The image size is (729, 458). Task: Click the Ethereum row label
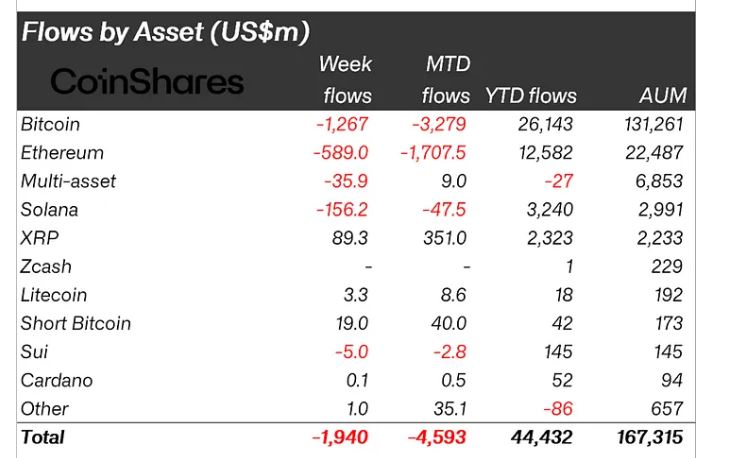[x=61, y=153]
